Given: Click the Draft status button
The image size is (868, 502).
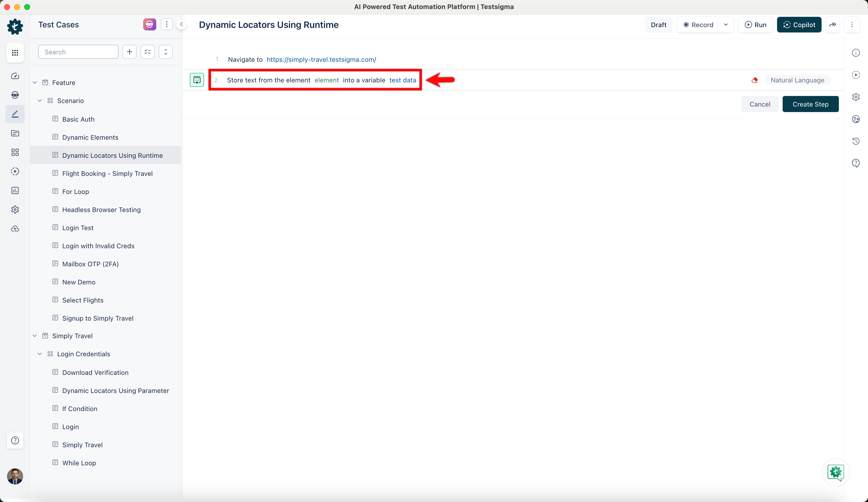Looking at the screenshot, I should (x=658, y=25).
